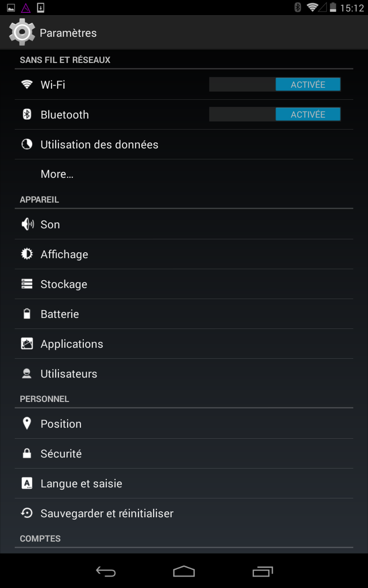This screenshot has width=368, height=588.
Task: Open the Applications settings entry
Action: pos(184,344)
